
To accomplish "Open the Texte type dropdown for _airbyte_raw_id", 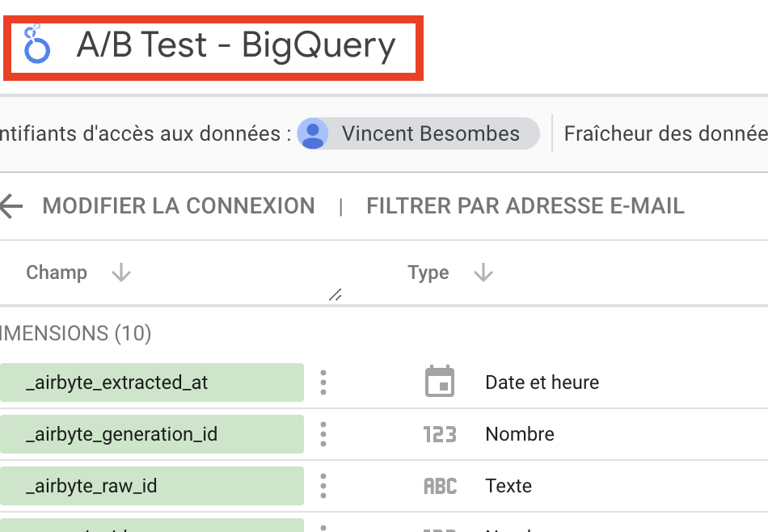I will pos(508,486).
